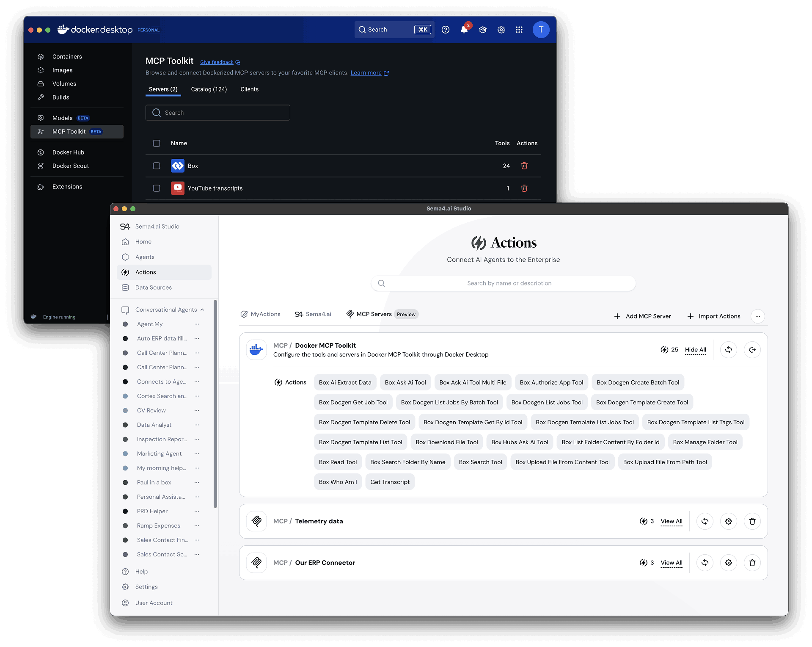Open the Data Analyst agent options menu
The image size is (812, 647).
[196, 425]
